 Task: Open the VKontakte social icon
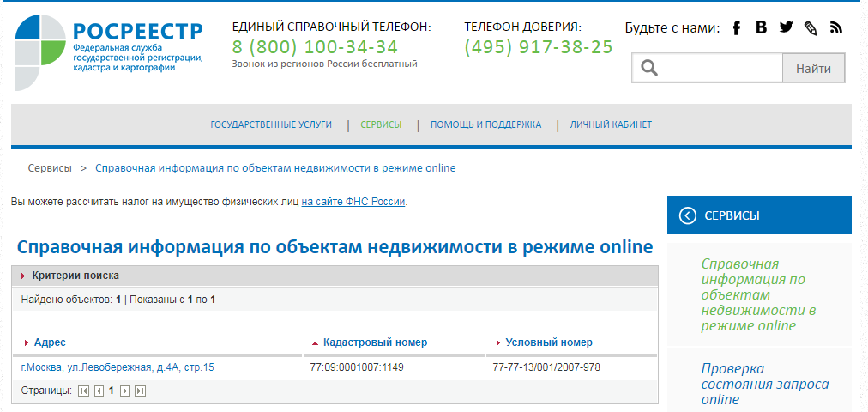761,27
